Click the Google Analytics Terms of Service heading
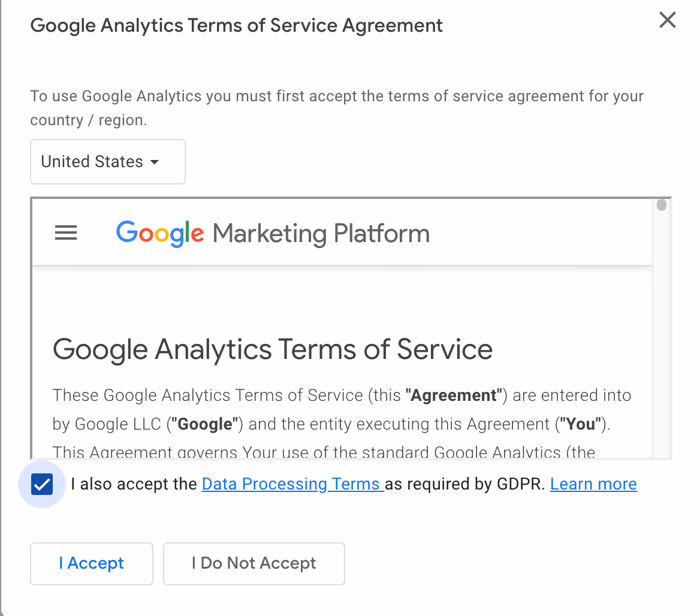This screenshot has height=616, width=700. click(272, 349)
